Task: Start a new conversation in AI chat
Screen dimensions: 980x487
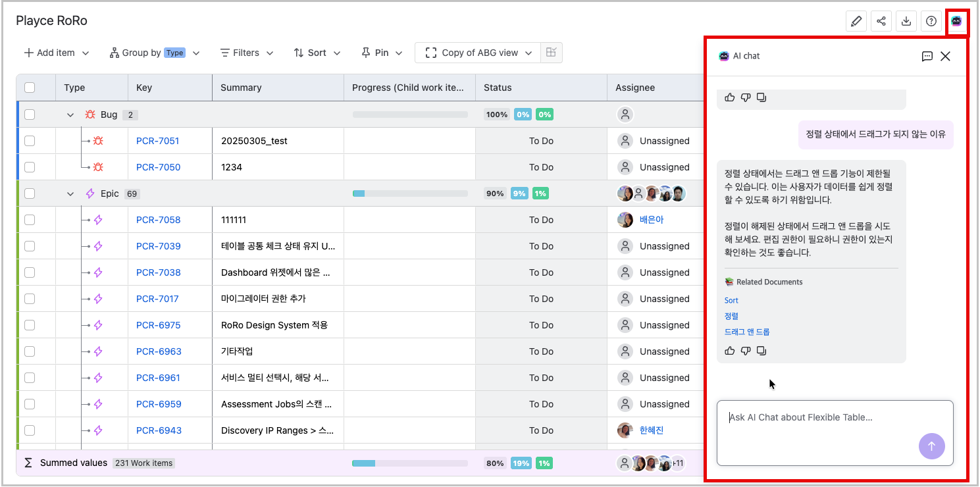Action: 927,57
